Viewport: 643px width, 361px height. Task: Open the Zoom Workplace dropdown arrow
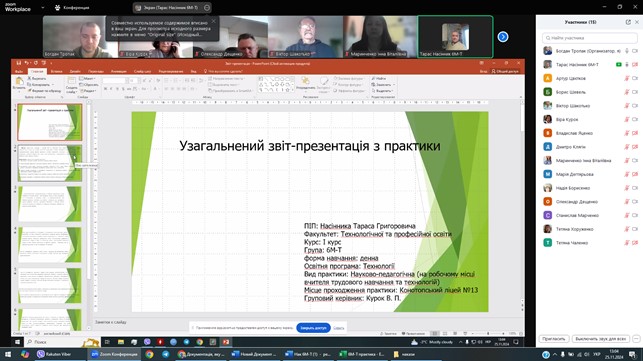[43, 7]
